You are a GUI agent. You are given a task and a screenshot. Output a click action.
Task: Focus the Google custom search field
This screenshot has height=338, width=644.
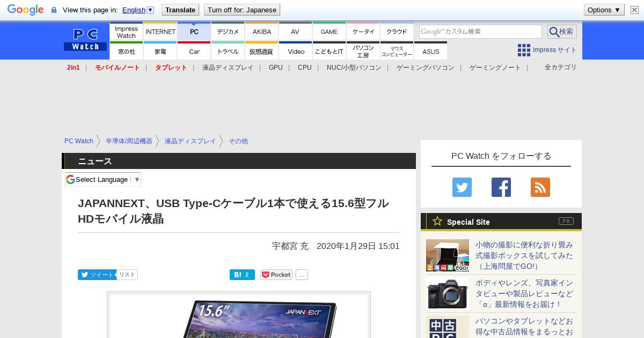click(x=480, y=32)
